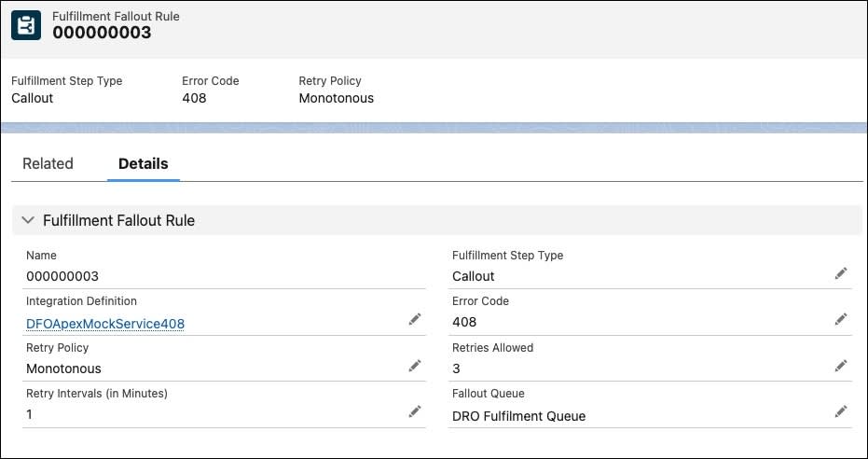Click the Retry Policy value Monotonous in details

tap(63, 369)
